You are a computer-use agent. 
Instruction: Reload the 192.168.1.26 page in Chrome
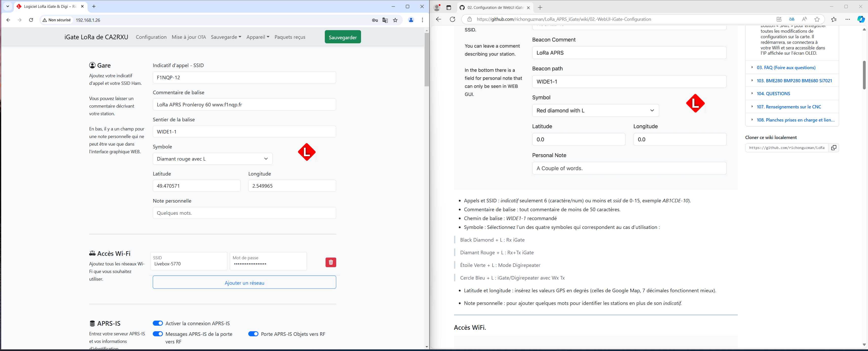tap(31, 20)
